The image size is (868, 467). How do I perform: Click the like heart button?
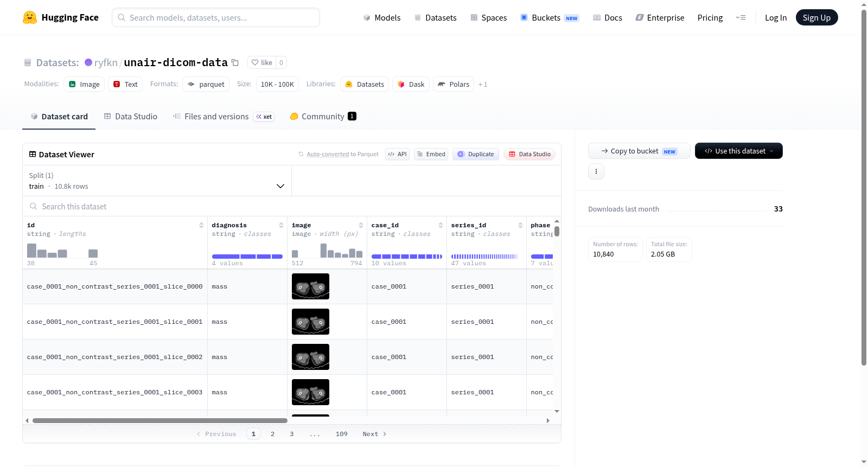(261, 62)
